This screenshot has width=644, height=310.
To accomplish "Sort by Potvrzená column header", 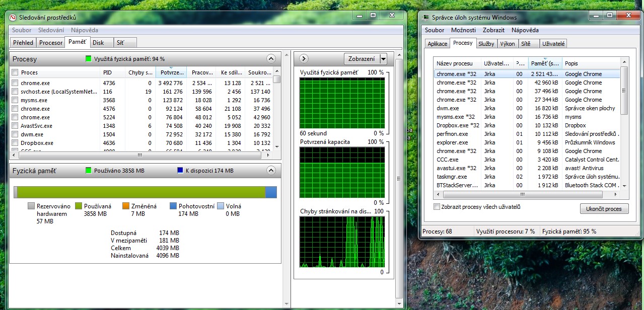I will (171, 72).
